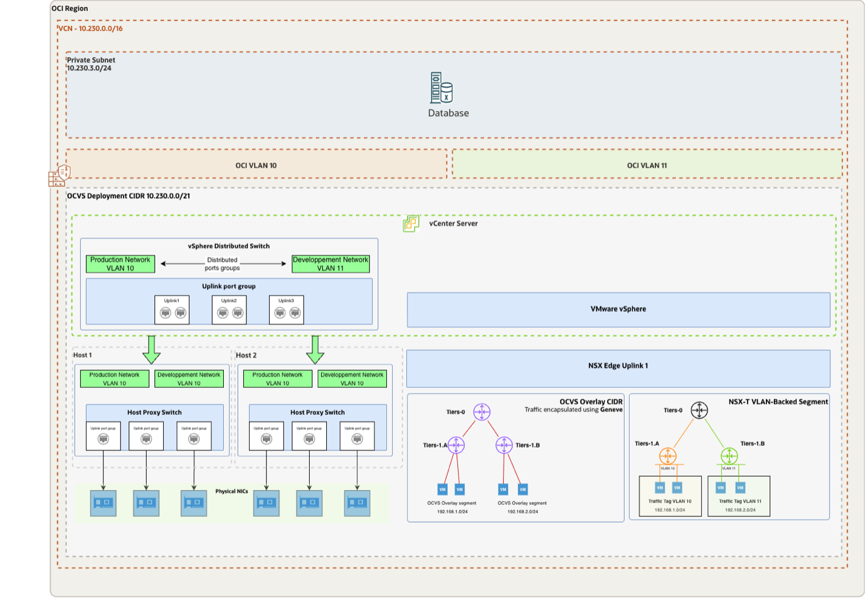
Task: Click the VMware vSphere box
Action: 618,309
